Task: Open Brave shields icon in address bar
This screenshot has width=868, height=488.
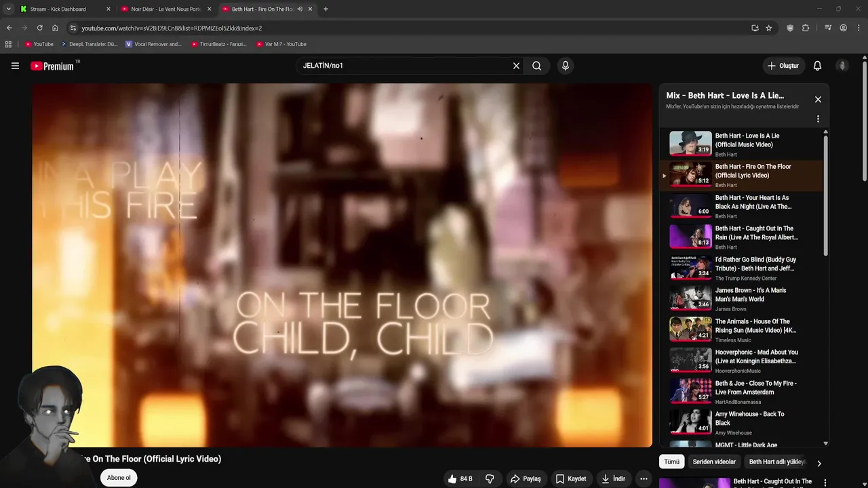Action: [x=790, y=28]
